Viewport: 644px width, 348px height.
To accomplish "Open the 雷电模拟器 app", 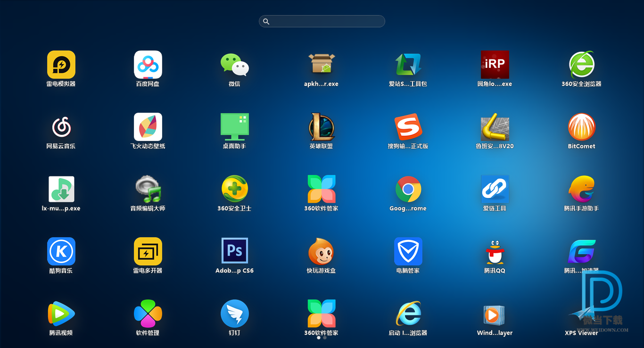I will [x=61, y=65].
